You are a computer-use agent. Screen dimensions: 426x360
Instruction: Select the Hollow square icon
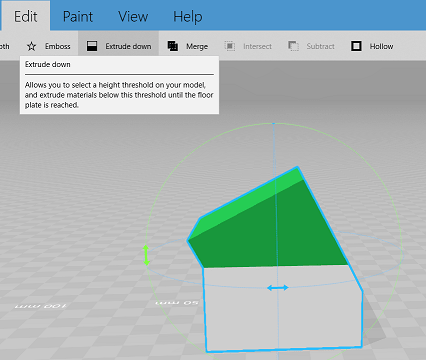356,46
